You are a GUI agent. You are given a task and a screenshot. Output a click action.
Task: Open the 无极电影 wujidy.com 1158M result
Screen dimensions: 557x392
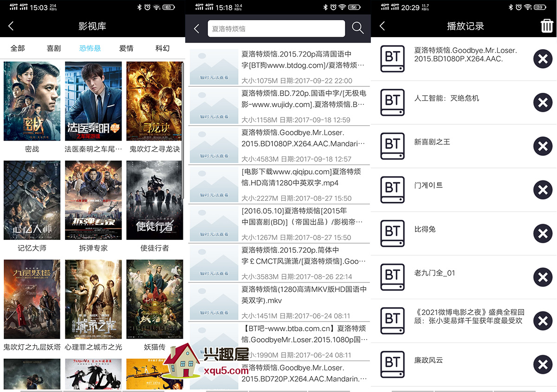pos(279,106)
